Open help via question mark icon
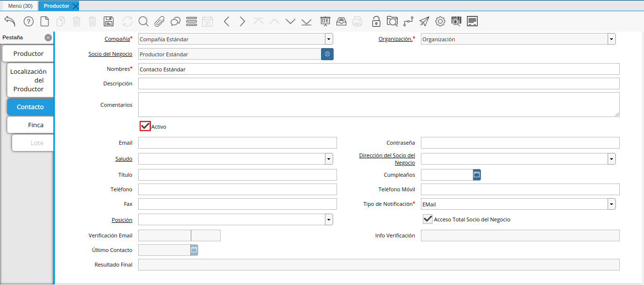 29,21
